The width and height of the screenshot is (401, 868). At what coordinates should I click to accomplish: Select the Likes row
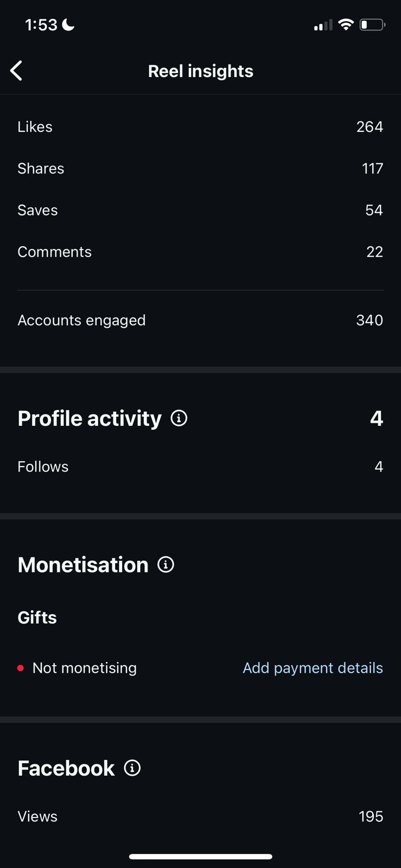(200, 127)
